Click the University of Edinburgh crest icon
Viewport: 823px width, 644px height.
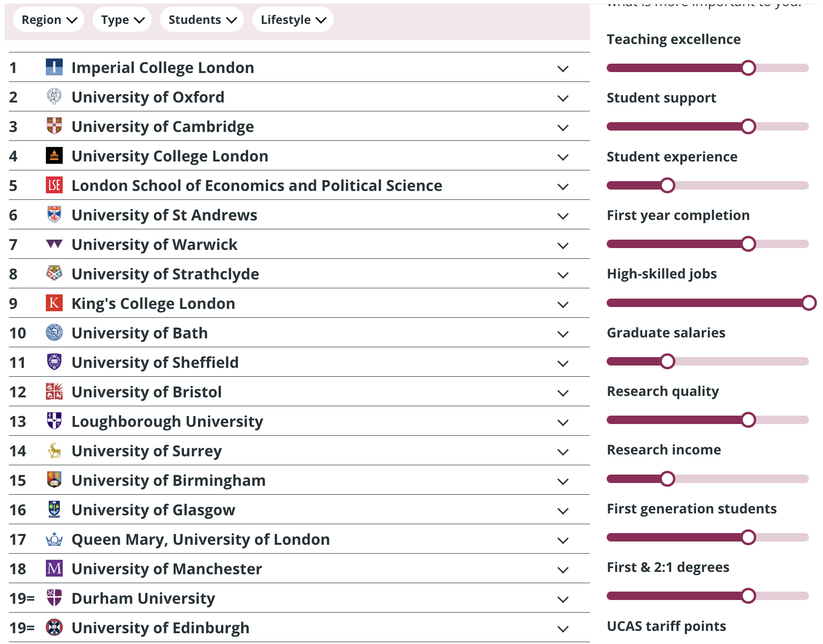click(54, 628)
